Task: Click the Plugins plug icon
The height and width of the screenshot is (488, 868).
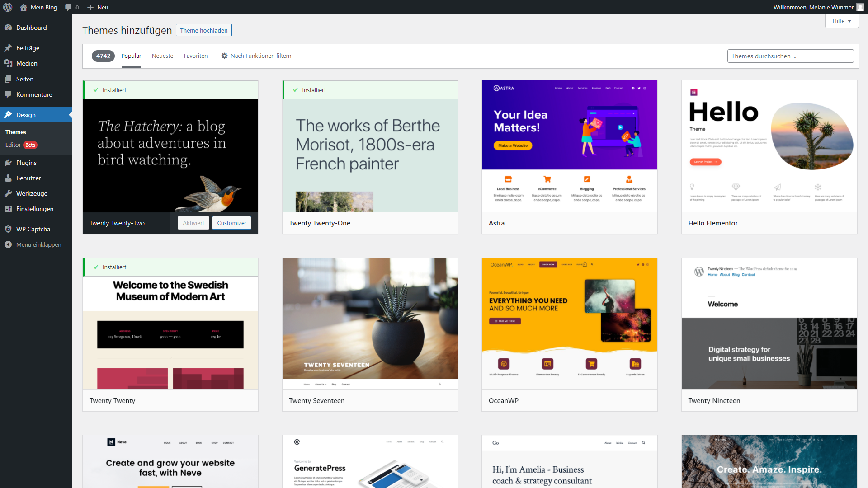Action: (8, 163)
